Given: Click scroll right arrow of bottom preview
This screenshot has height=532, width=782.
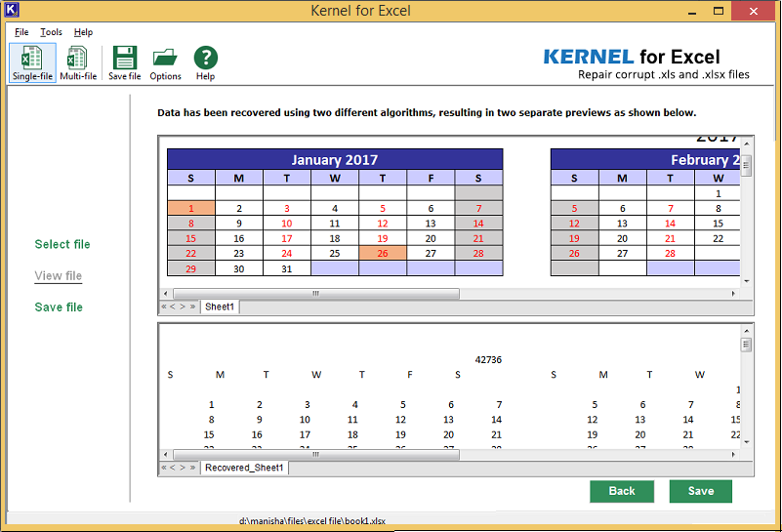Looking at the screenshot, I should point(733,455).
